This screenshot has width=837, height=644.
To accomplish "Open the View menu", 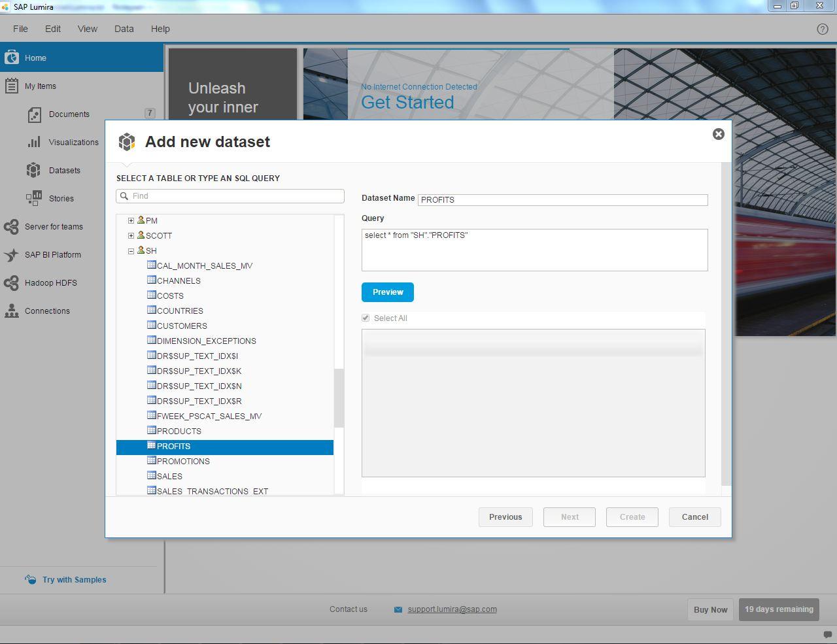I will coord(88,29).
